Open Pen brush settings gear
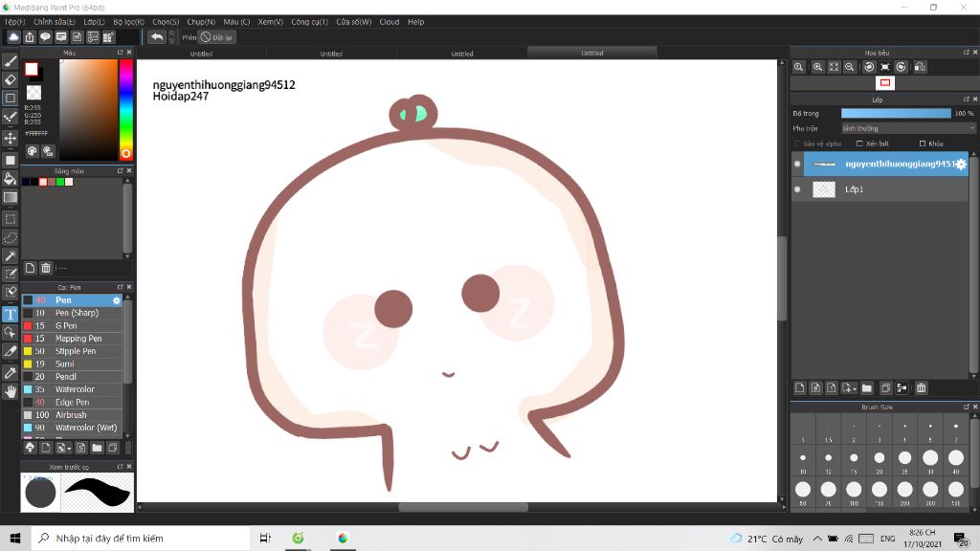The image size is (980, 551). coord(116,300)
